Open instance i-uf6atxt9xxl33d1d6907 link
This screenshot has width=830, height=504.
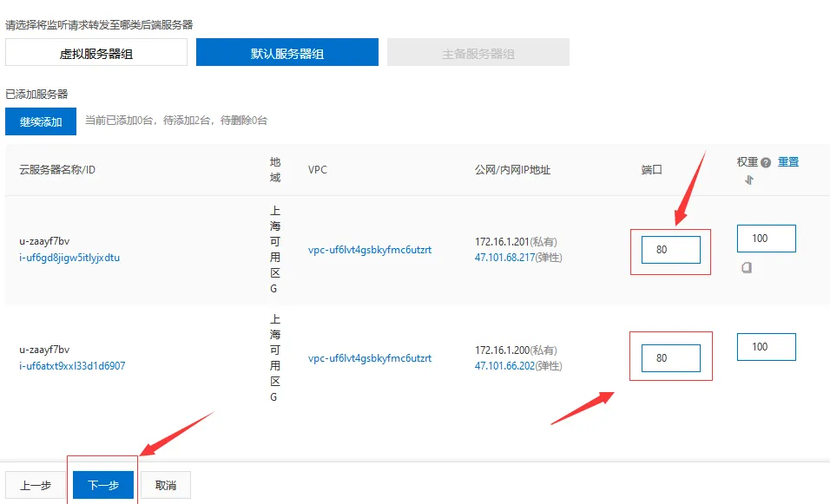tap(72, 366)
